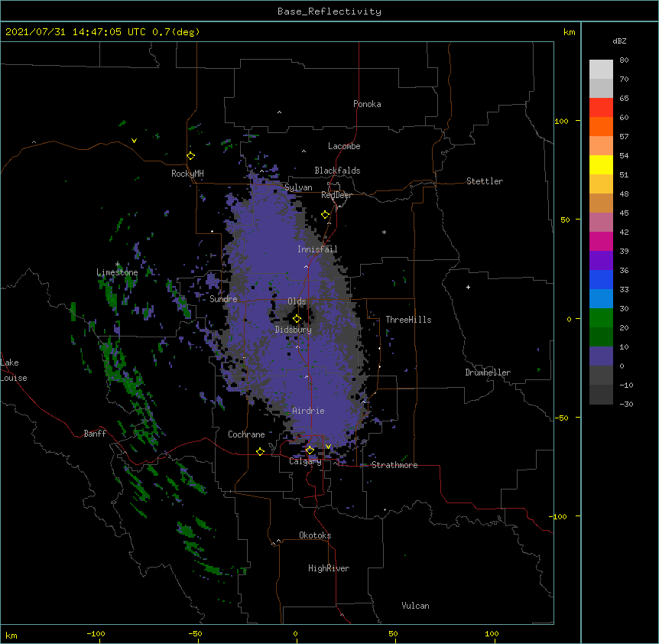Click the green 30 dBZ legend swatch
The image size is (659, 644).
[601, 318]
